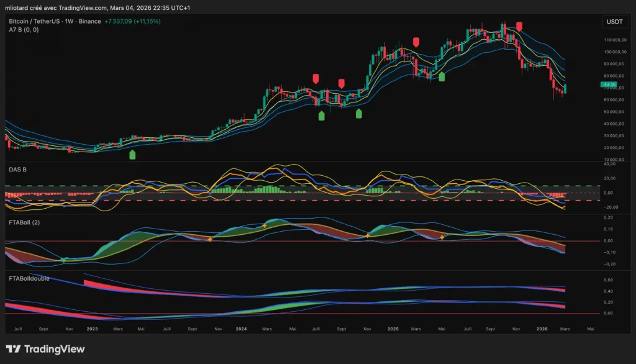Select the Mars 2026 label on the time axis
Screen dimensions: 636x364
pyautogui.click(x=566, y=329)
